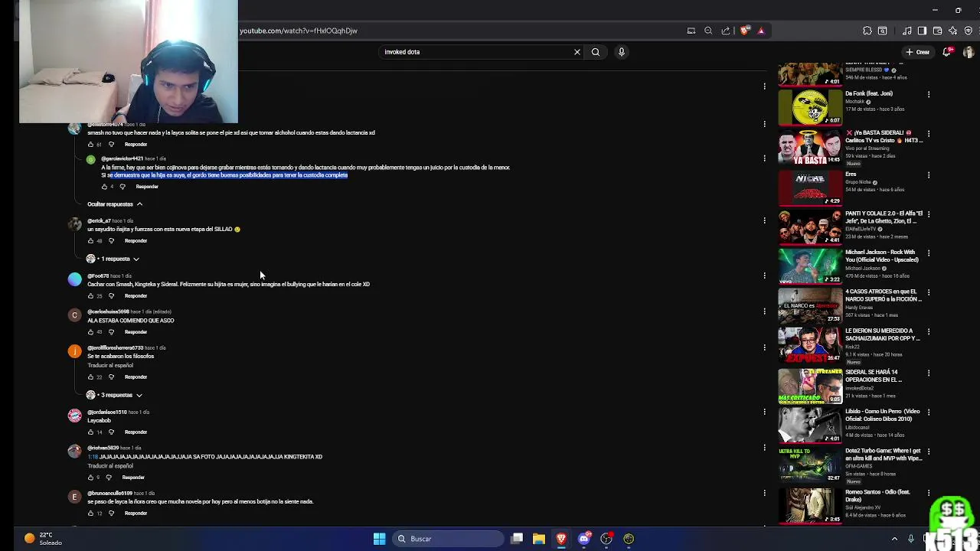The width and height of the screenshot is (980, 551).
Task: Open comment options for 'Laycabob' comment
Action: 764,412
